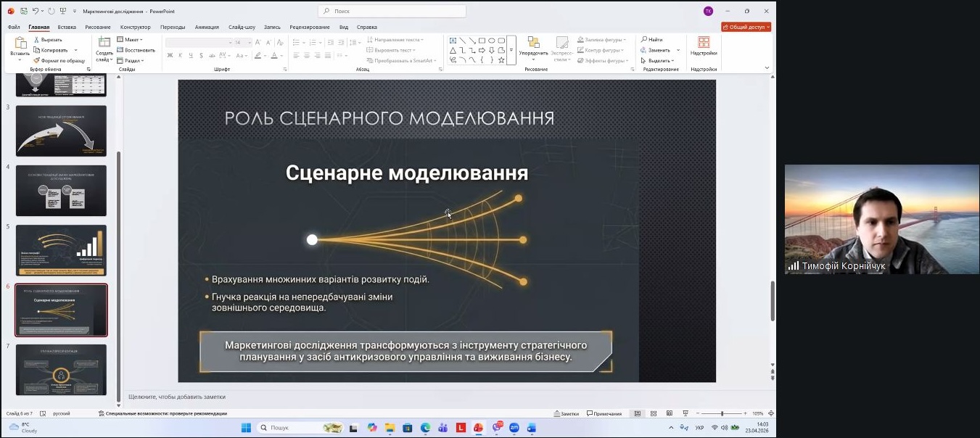Open the Общий доступ share dropdown
The image size is (980, 438).
(746, 27)
